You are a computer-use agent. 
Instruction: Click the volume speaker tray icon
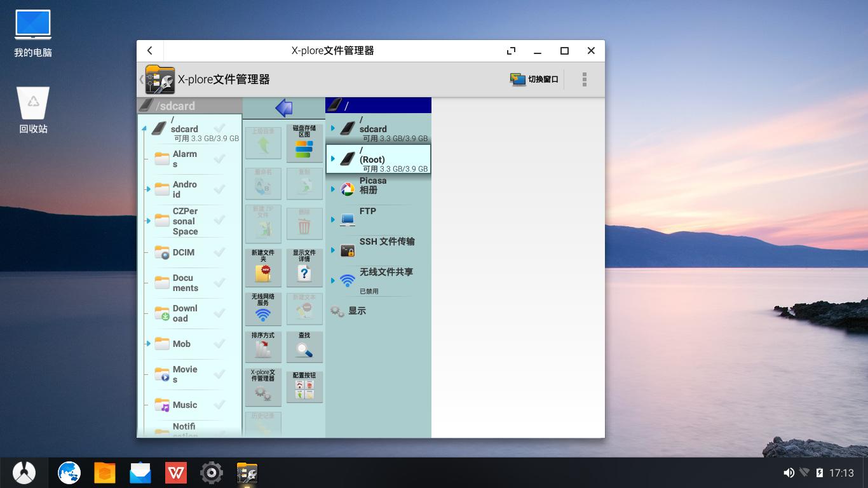pyautogui.click(x=789, y=473)
